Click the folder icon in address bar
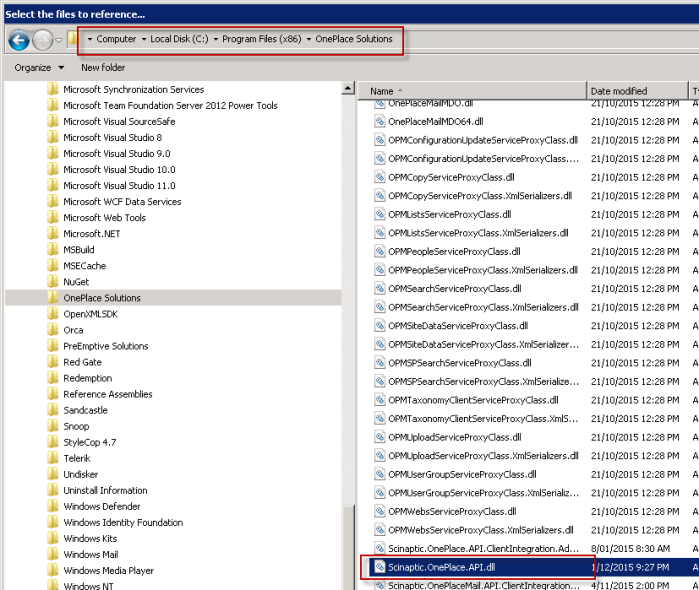Viewport: 699px width, 590px height. click(73, 39)
